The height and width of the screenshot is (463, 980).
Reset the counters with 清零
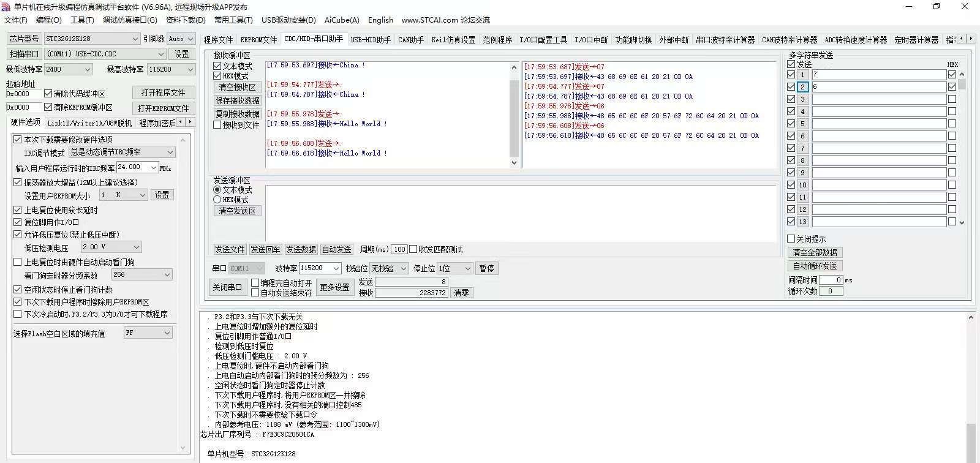462,293
